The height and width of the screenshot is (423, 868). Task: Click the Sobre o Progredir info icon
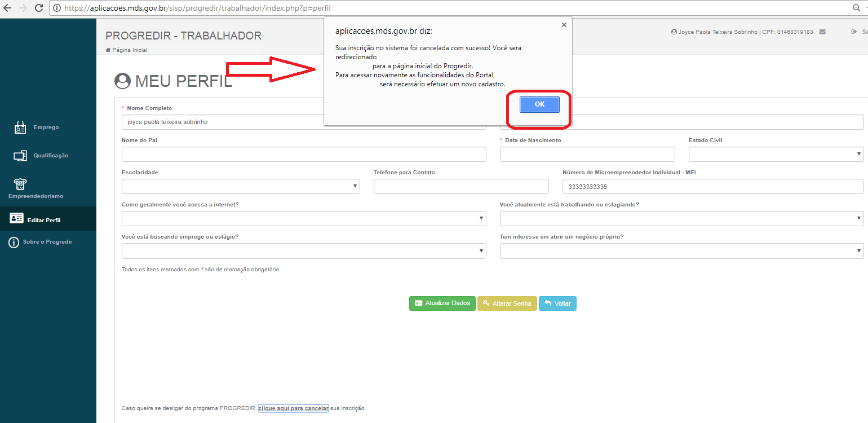click(x=14, y=242)
